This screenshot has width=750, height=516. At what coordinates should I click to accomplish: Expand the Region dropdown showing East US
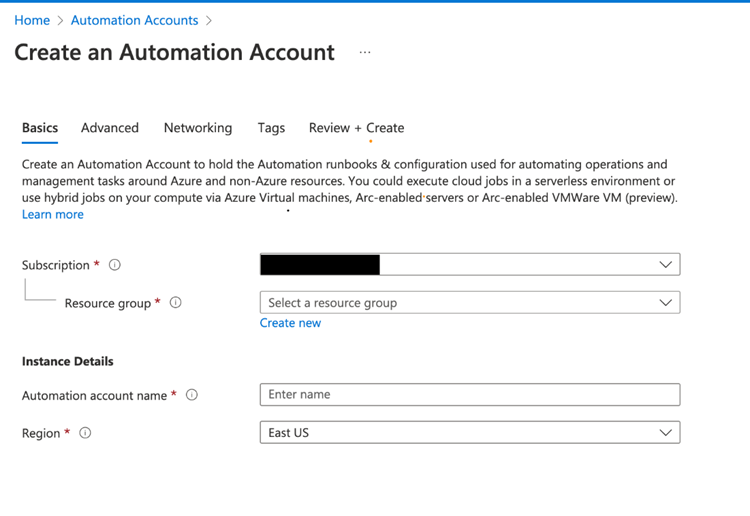point(470,433)
